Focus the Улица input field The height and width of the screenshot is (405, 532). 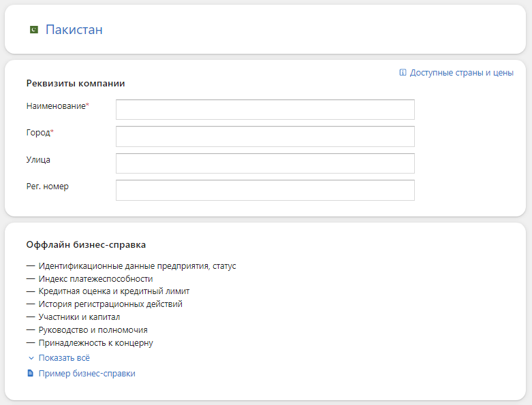265,163
